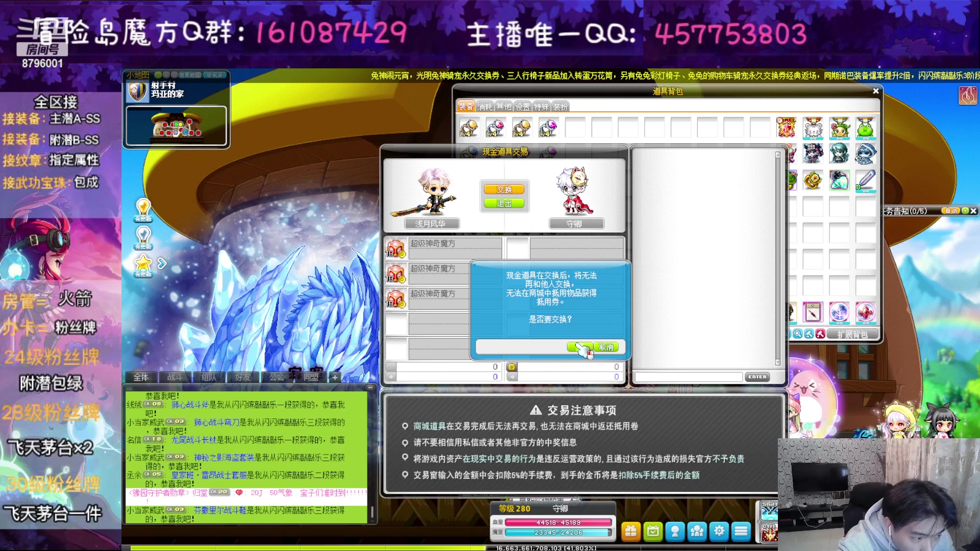Click the trade chat input field
980x551 pixels.
pyautogui.click(x=689, y=377)
